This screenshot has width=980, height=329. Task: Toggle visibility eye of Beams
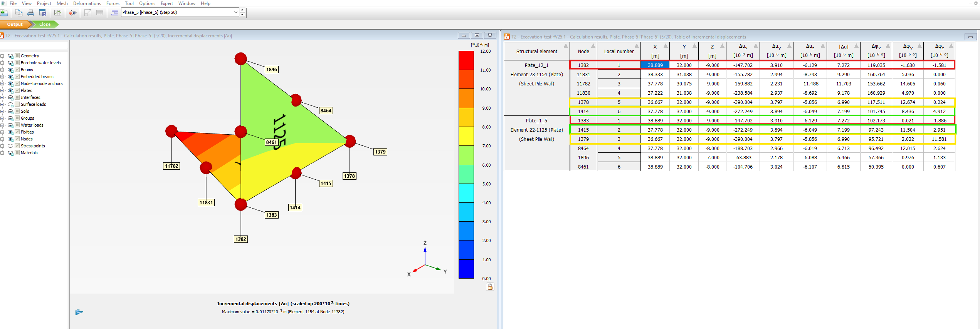[10, 70]
